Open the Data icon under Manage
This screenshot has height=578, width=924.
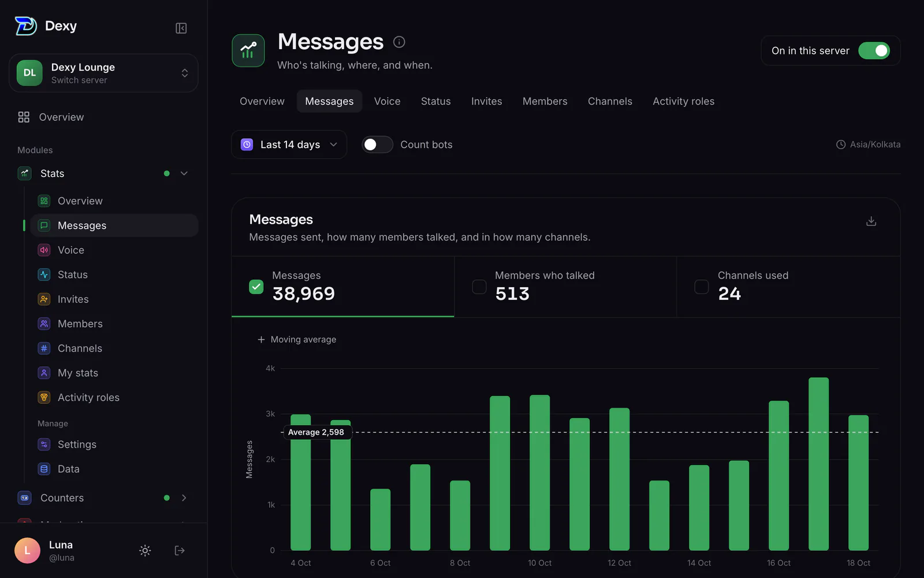[x=44, y=469]
